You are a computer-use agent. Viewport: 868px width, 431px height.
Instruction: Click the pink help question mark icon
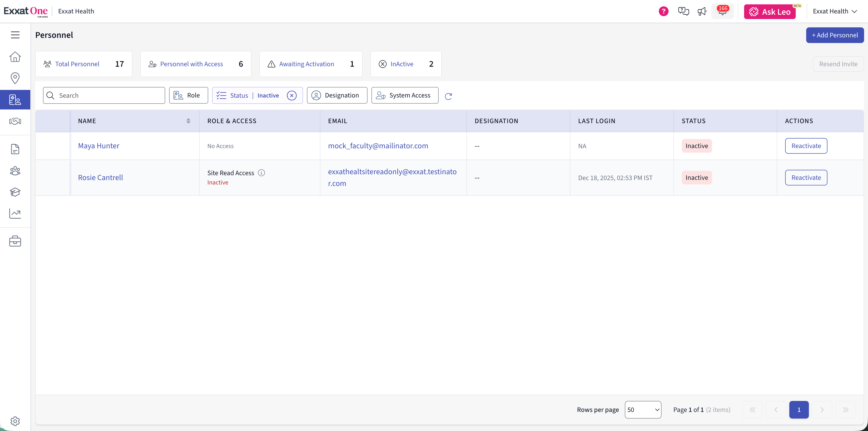[663, 11]
